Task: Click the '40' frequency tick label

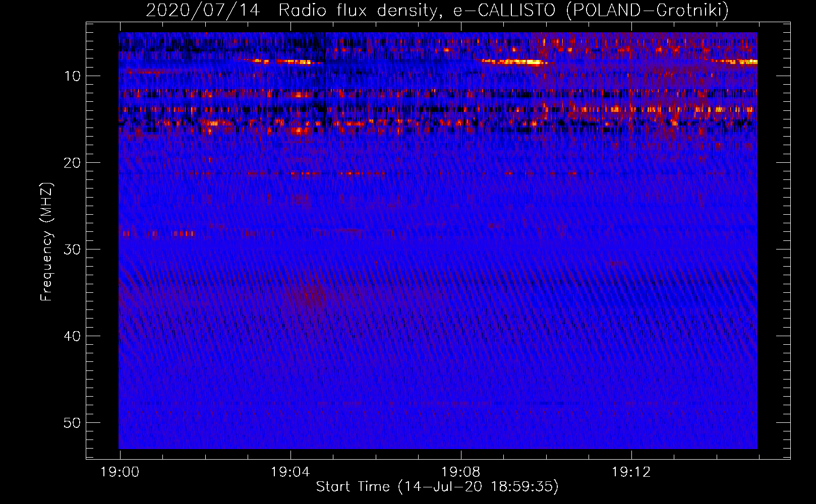Action: point(73,336)
